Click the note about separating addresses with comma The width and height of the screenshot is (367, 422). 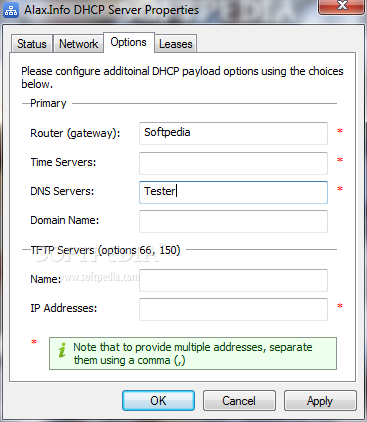click(193, 354)
